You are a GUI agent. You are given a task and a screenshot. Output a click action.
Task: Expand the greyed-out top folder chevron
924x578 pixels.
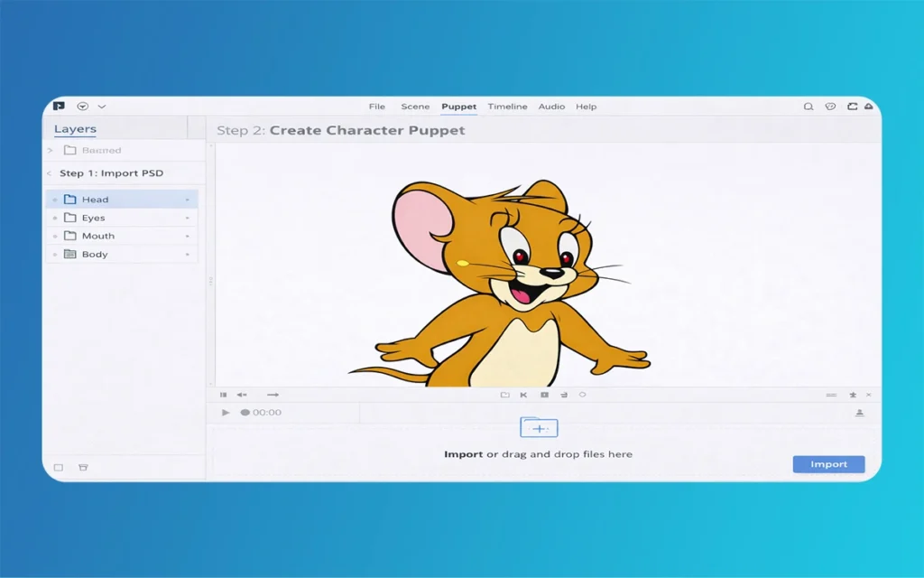tap(51, 151)
